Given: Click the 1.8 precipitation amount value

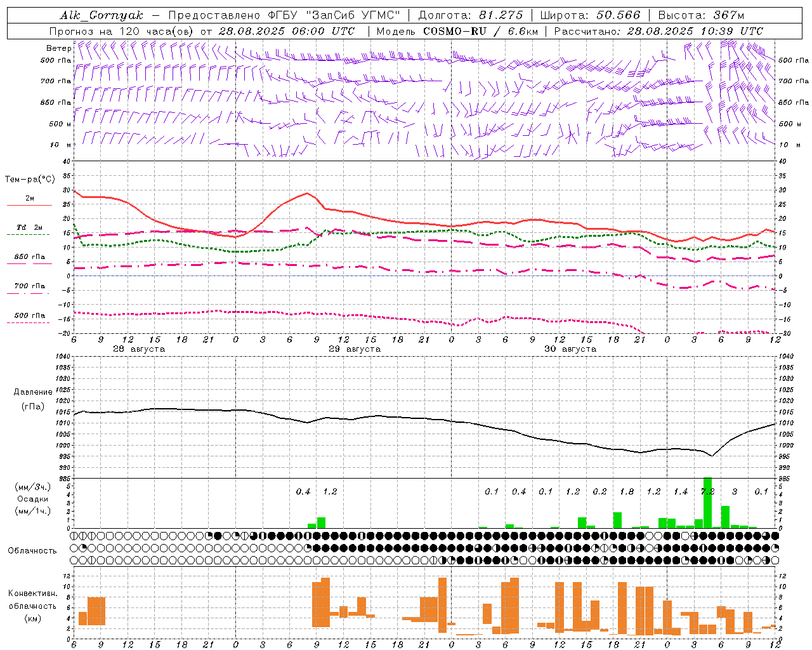Looking at the screenshot, I should pos(627,492).
